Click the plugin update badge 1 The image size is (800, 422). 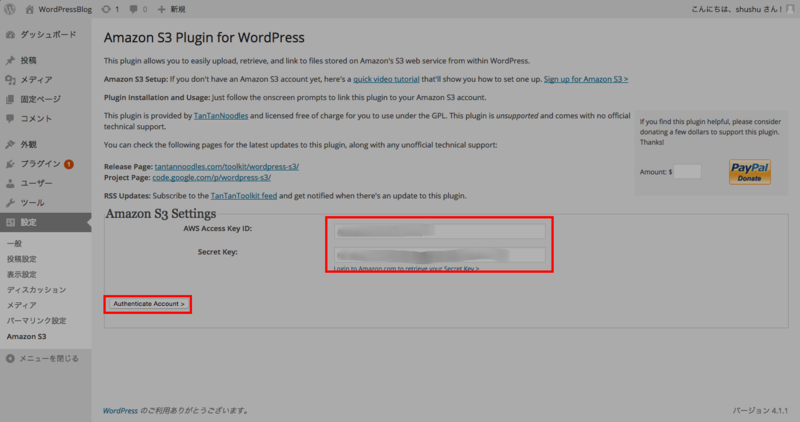68,164
